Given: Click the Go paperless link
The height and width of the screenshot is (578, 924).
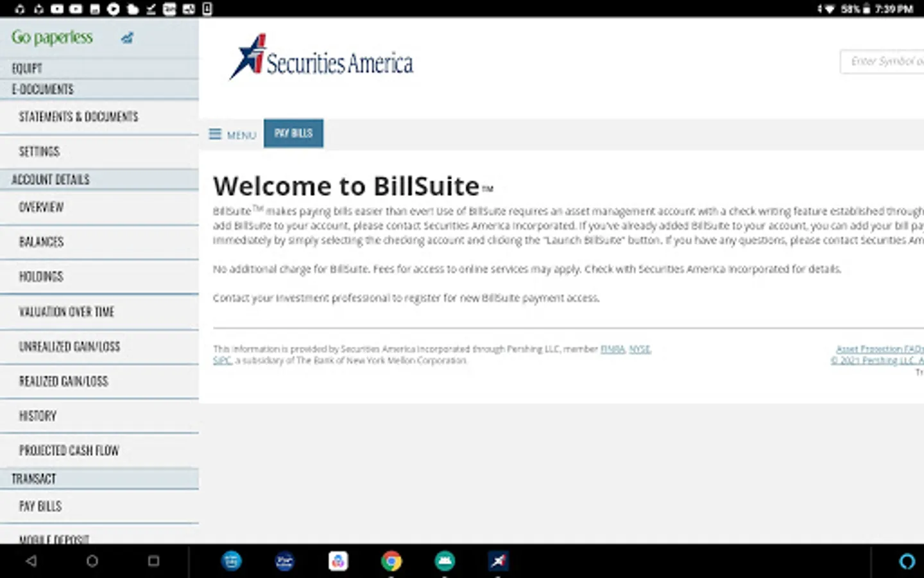Looking at the screenshot, I should tap(52, 37).
